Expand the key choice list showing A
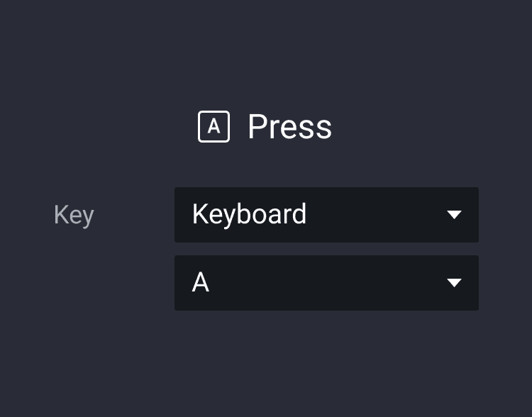 click(326, 283)
